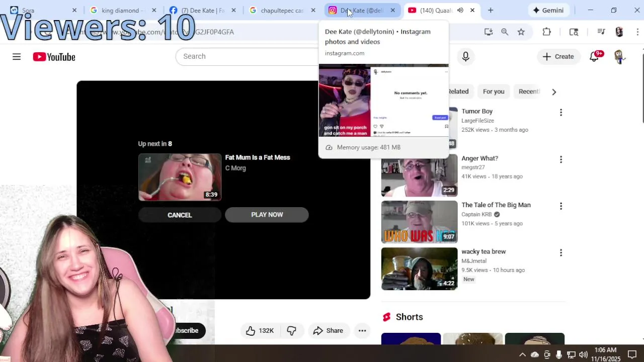Open options for The Tale of The Big Man
This screenshot has width=644, height=362.
click(561, 206)
